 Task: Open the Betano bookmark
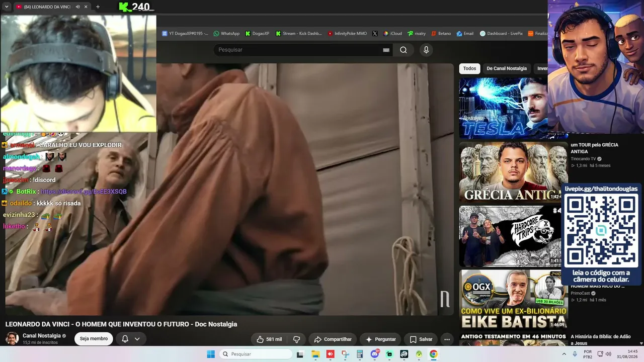click(x=441, y=34)
